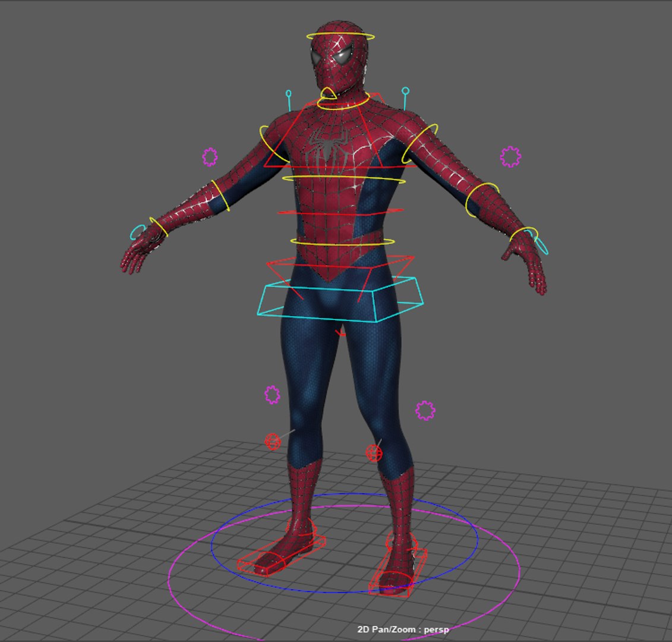Click magenta gear control near screen-left arm

(x=210, y=157)
